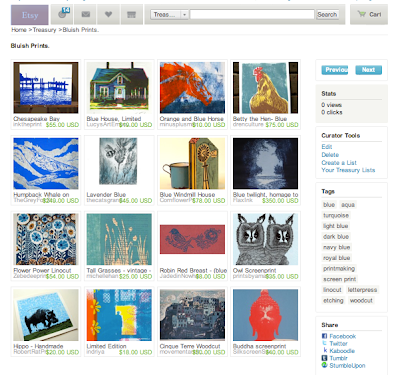Click the shopping cart icon

point(361,14)
